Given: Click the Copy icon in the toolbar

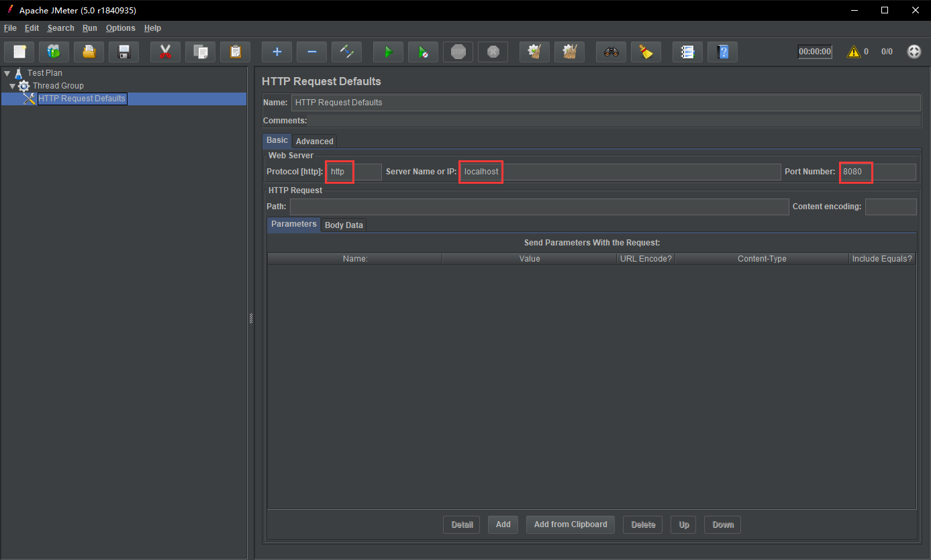Looking at the screenshot, I should click(x=200, y=52).
